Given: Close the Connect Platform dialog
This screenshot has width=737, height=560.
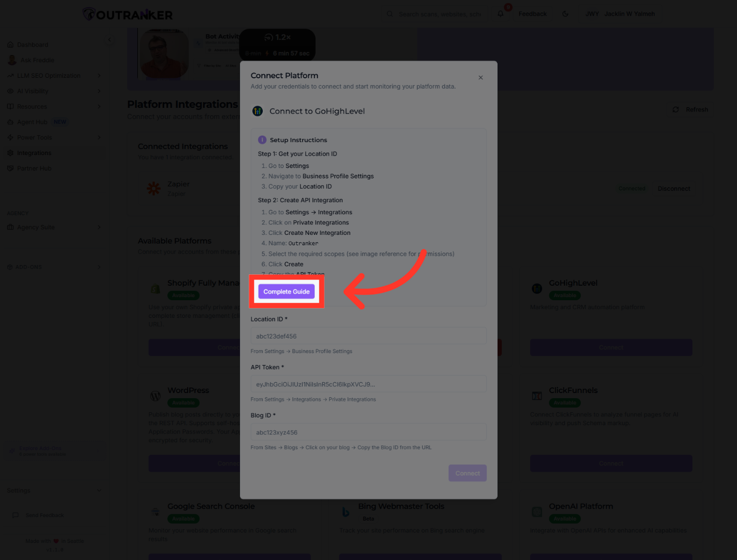Looking at the screenshot, I should pyautogui.click(x=480, y=78).
